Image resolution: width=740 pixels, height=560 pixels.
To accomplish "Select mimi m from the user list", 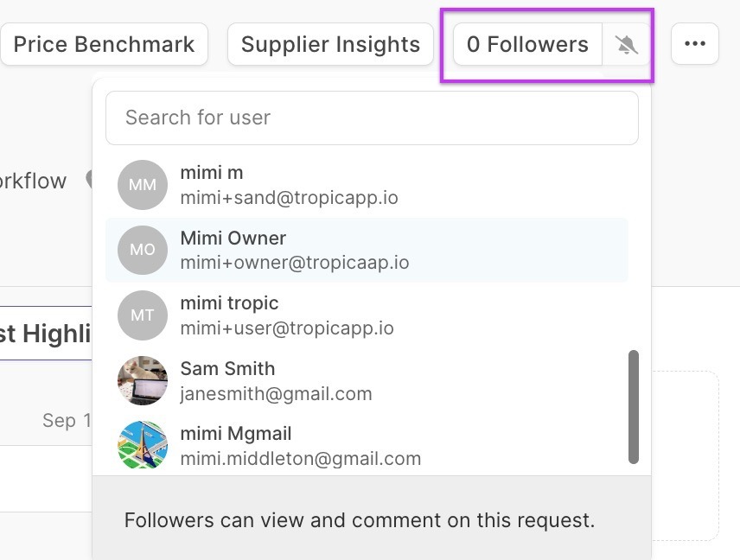I will click(212, 173).
